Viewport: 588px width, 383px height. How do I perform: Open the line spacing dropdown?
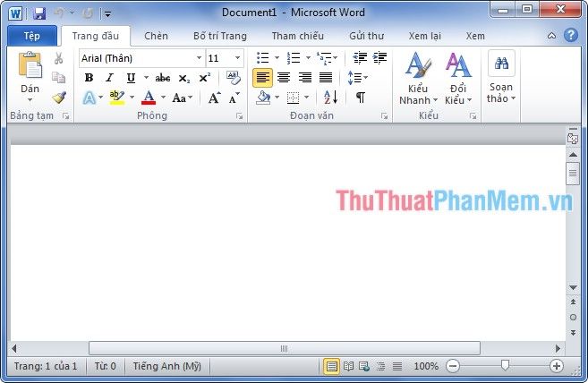tap(357, 78)
